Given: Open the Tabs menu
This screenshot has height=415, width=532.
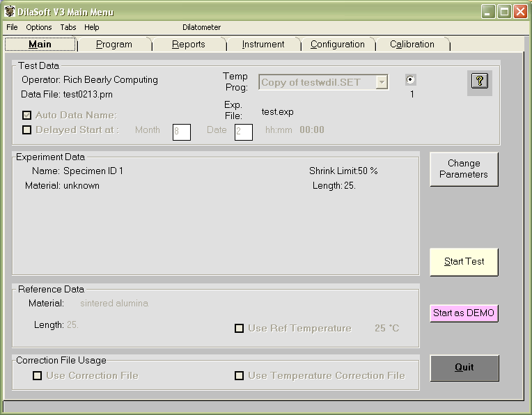Looking at the screenshot, I should tap(68, 27).
